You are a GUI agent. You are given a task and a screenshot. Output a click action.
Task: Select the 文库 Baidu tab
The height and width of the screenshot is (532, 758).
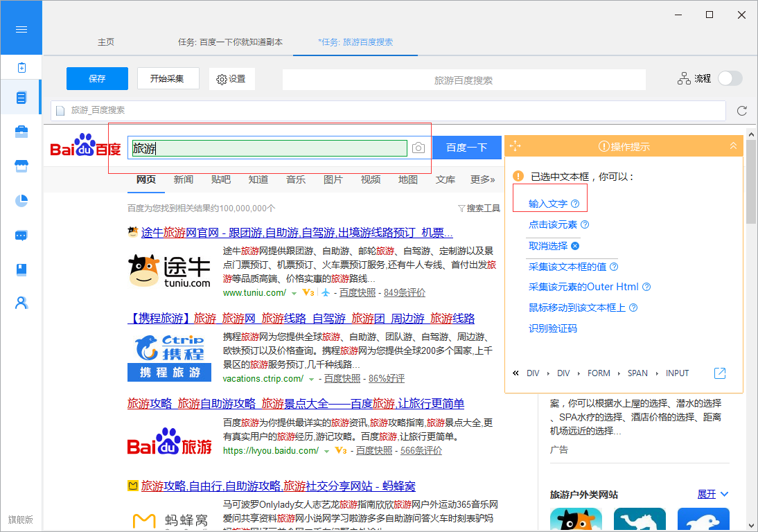[x=446, y=179]
